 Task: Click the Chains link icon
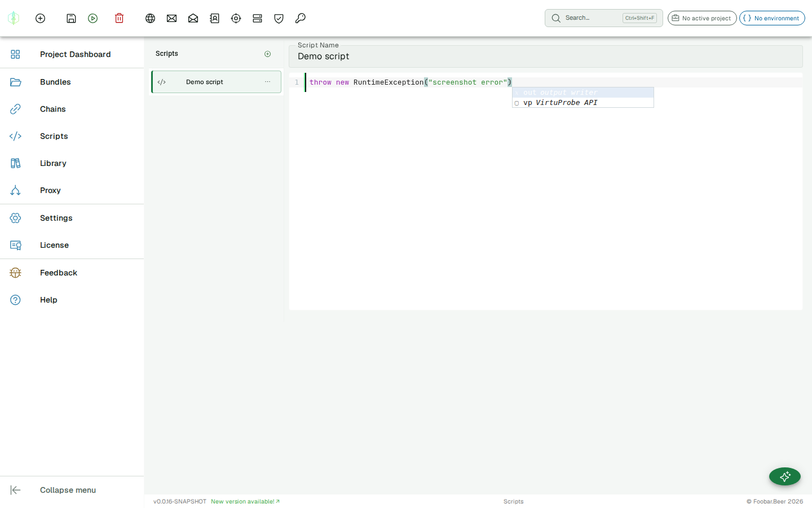(x=15, y=109)
